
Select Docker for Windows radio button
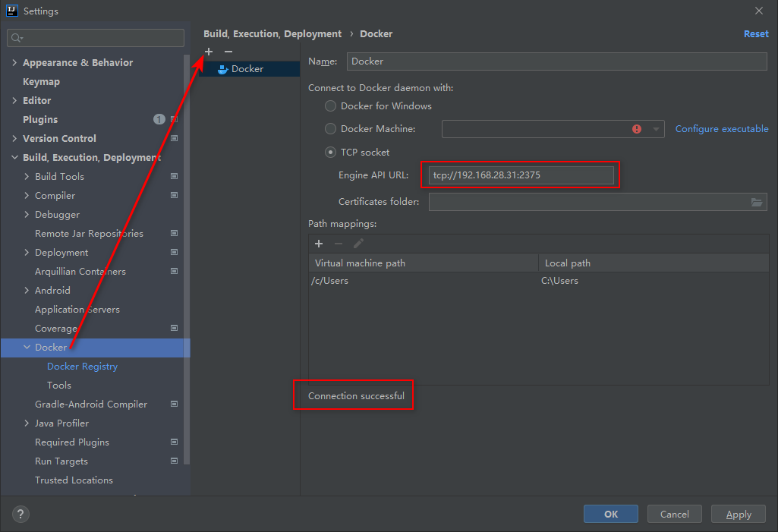coord(330,105)
